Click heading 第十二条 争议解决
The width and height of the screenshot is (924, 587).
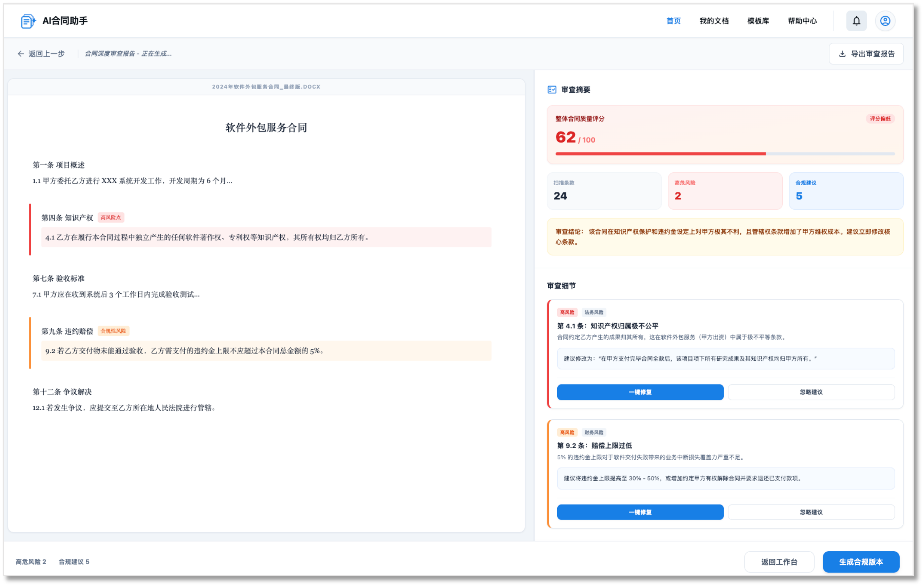[62, 392]
